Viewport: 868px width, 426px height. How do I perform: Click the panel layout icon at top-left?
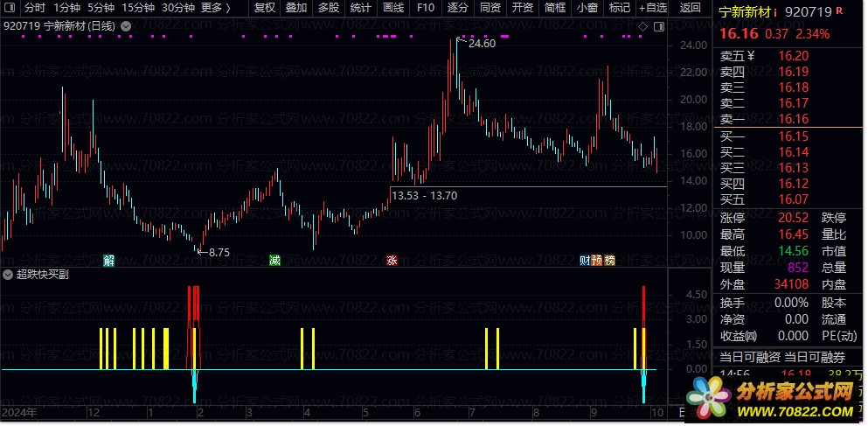tap(10, 8)
